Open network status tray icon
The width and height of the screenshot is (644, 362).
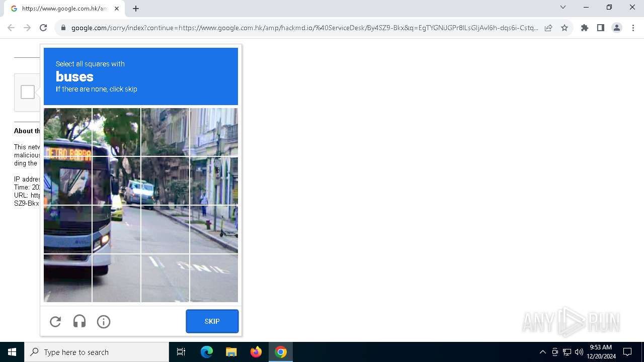point(567,352)
